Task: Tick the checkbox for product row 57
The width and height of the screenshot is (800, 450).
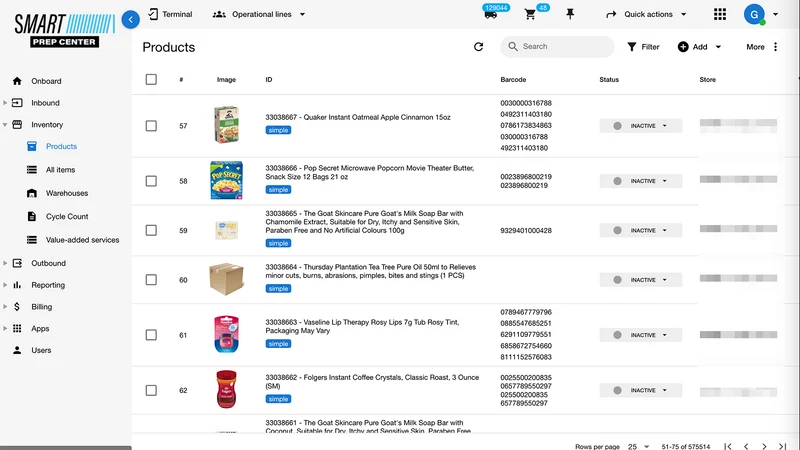Action: click(151, 126)
